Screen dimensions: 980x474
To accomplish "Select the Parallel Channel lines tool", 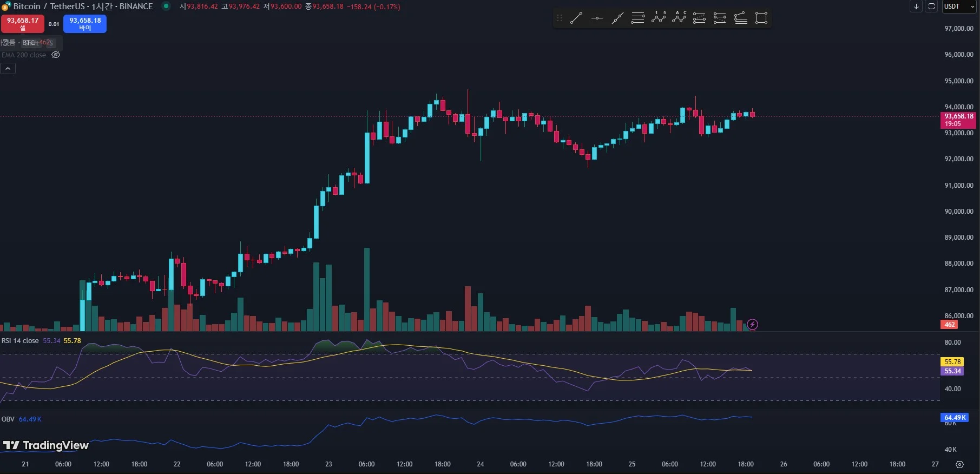I will [x=638, y=18].
